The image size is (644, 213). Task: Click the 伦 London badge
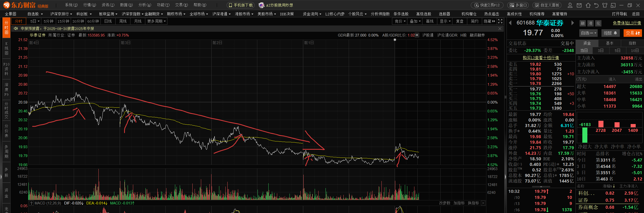[598, 23]
